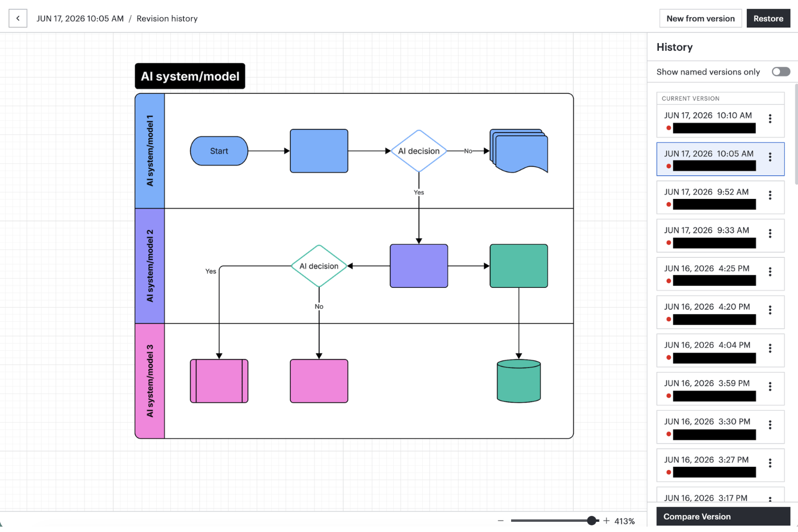Click the green-outlined AI decision diamond
The width and height of the screenshot is (798, 532).
(x=319, y=266)
